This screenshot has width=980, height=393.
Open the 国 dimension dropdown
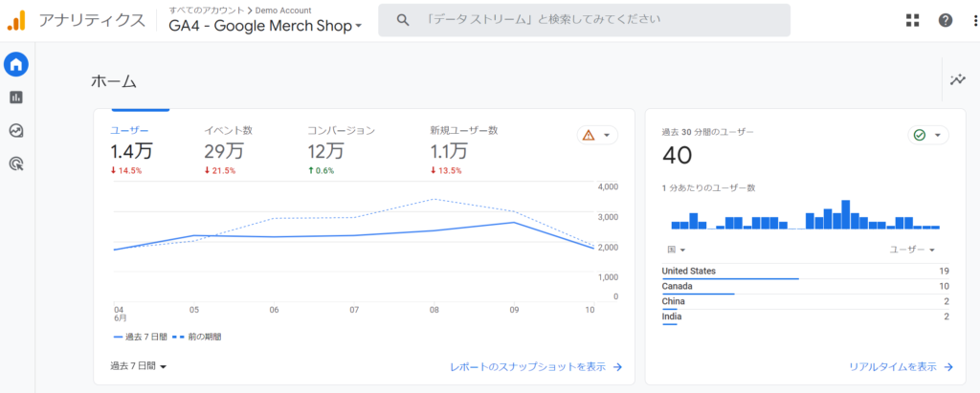tap(677, 250)
